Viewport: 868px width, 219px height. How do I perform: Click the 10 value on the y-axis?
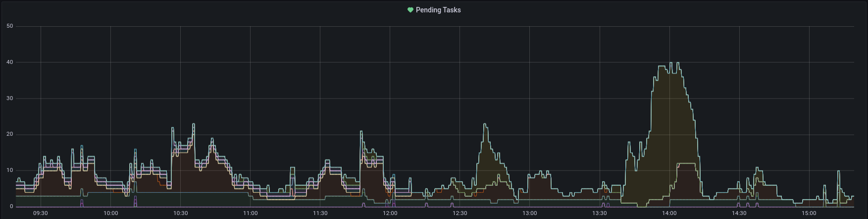(x=10, y=170)
